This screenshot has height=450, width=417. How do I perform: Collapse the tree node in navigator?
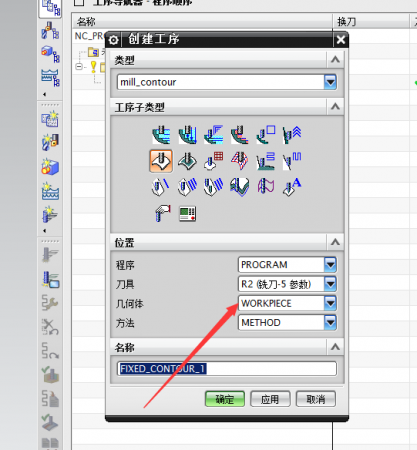pos(79,67)
